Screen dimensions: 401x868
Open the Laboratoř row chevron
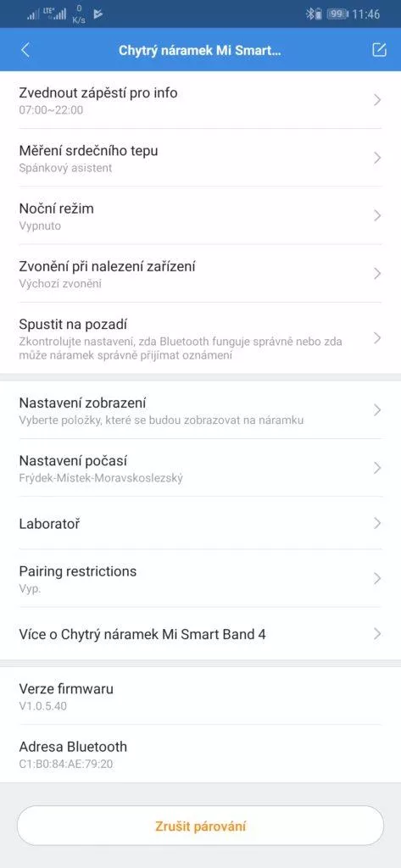point(377,523)
